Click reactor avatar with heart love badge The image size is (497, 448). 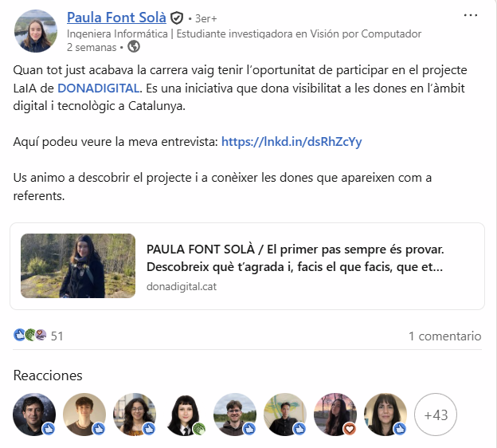click(335, 415)
